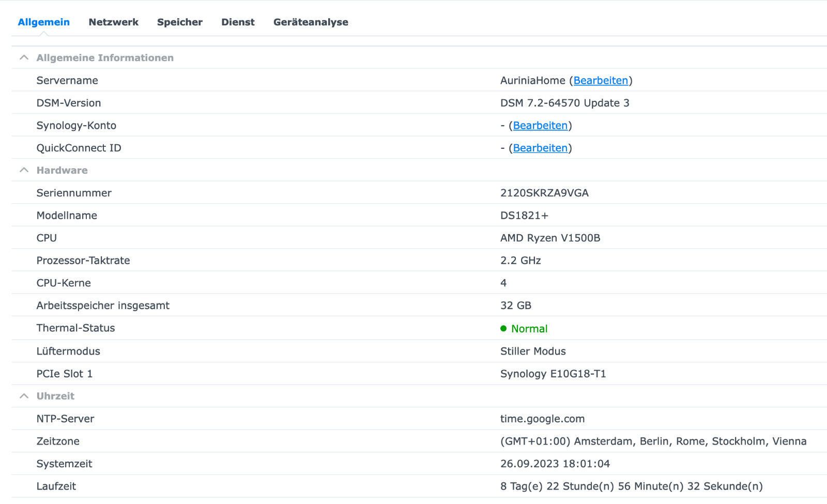The width and height of the screenshot is (827, 504).
Task: Select the Dienst tab
Action: [x=238, y=22]
